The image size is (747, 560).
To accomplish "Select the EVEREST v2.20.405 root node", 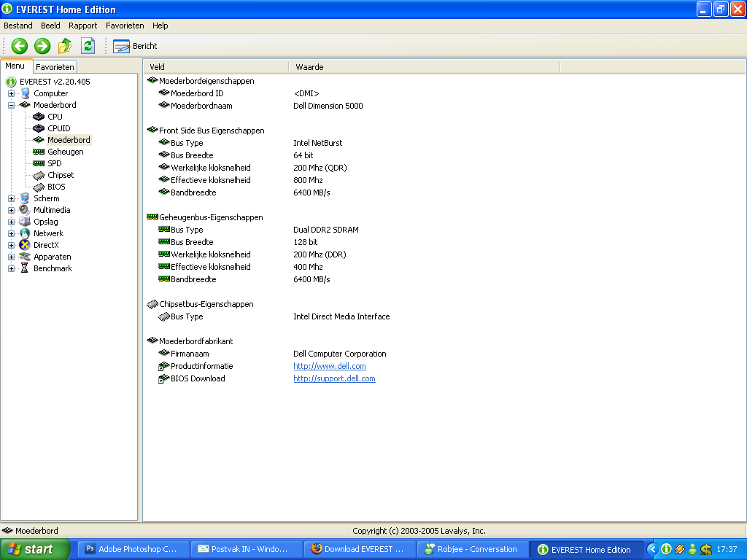I will coord(55,82).
